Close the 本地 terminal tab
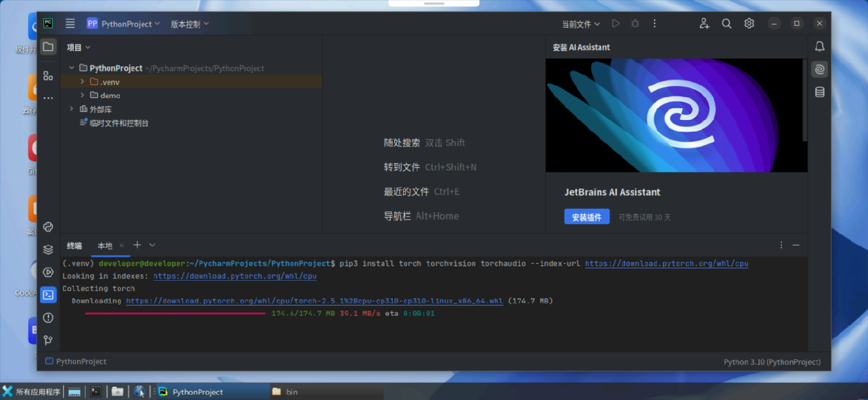This screenshot has height=400, width=868. point(121,246)
